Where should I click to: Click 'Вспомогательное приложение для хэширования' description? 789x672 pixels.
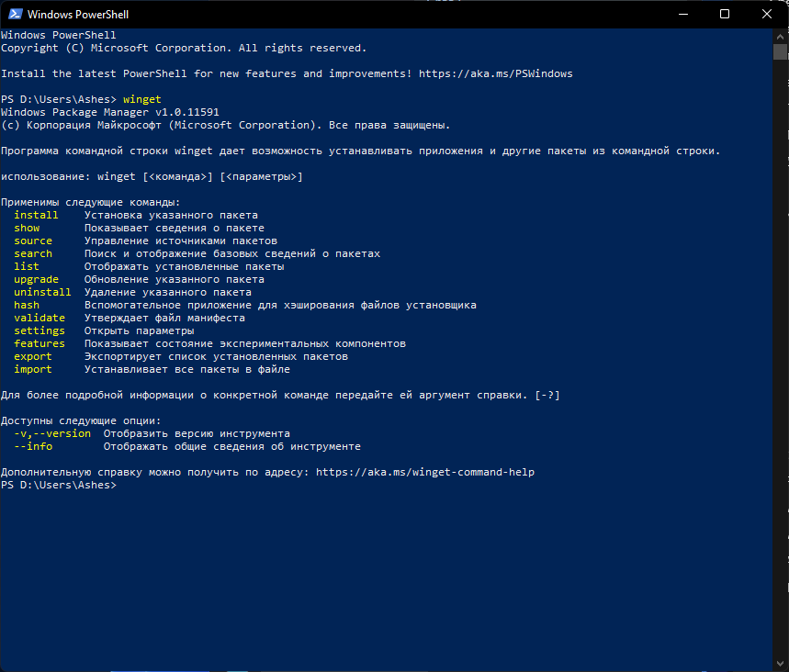click(280, 306)
